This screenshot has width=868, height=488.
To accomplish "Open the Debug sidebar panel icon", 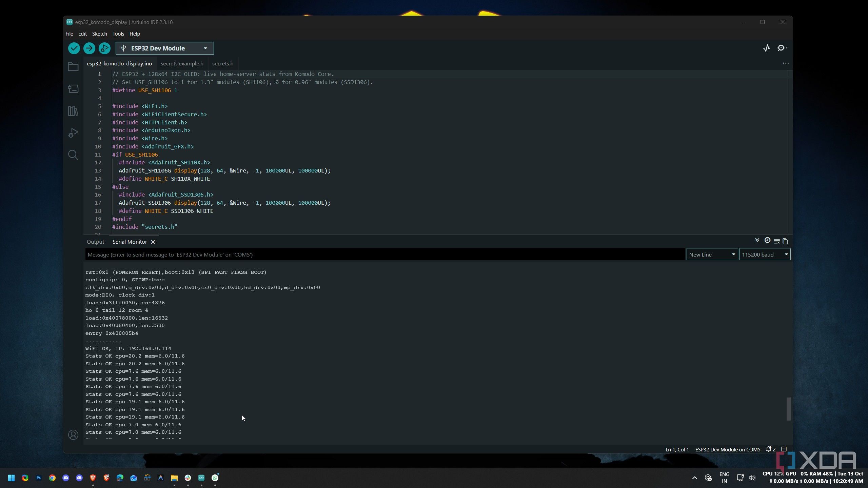I will (x=73, y=133).
